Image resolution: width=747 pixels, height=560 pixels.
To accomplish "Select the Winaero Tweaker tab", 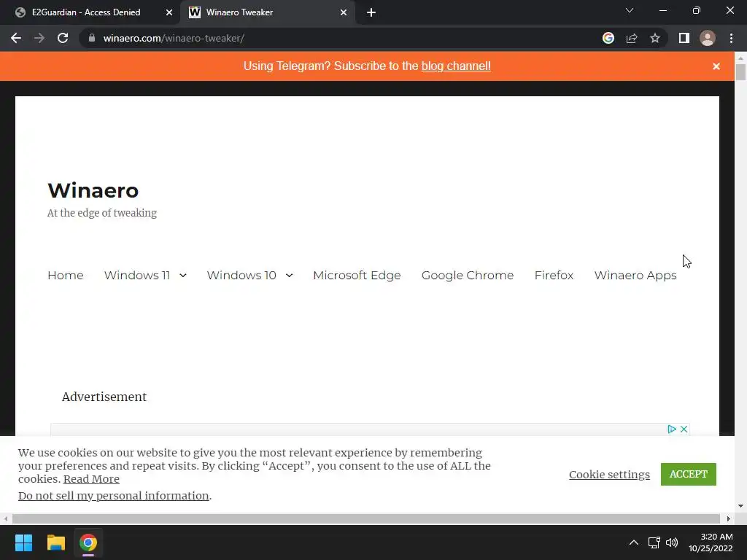I will pos(267,12).
